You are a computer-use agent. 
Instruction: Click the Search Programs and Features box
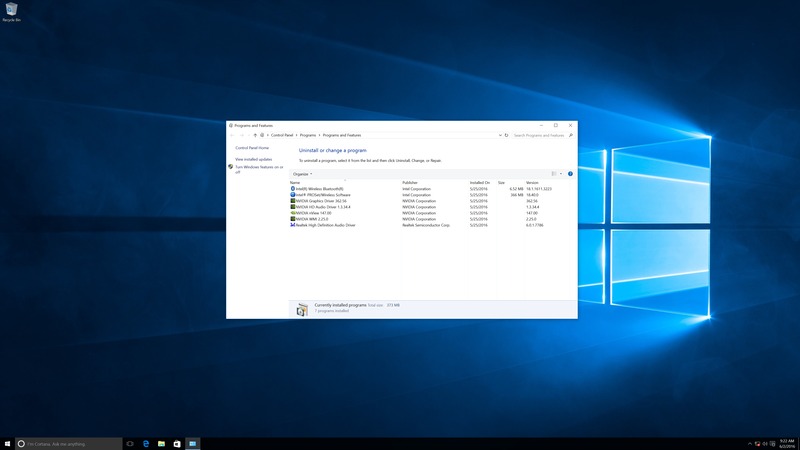tap(540, 135)
